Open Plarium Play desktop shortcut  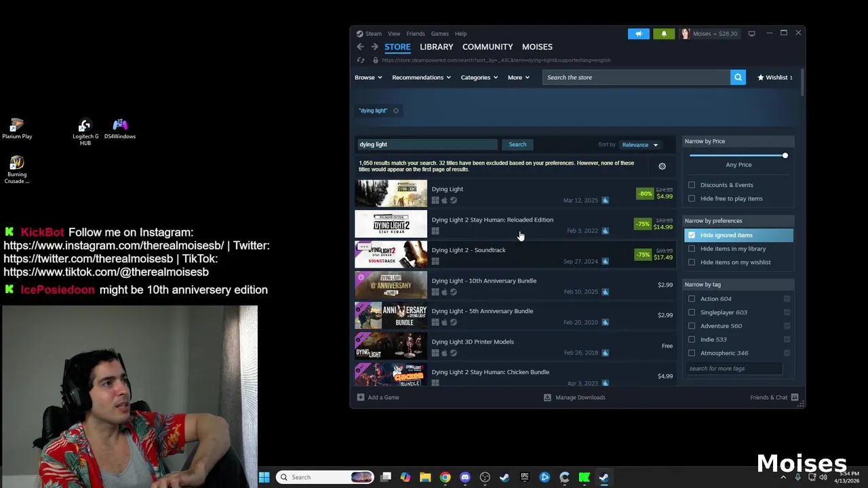[17, 129]
